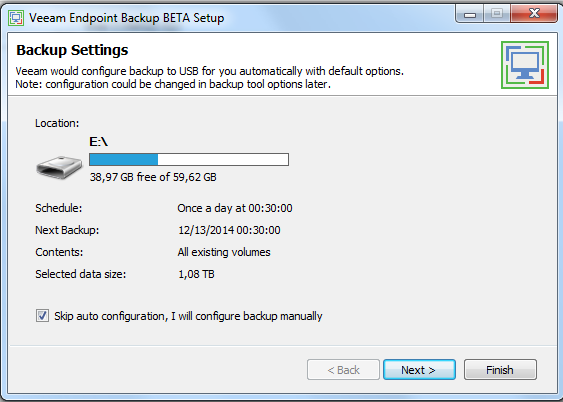The height and width of the screenshot is (402, 563).
Task: Click the selected data size 1,08 TB
Action: click(x=196, y=274)
